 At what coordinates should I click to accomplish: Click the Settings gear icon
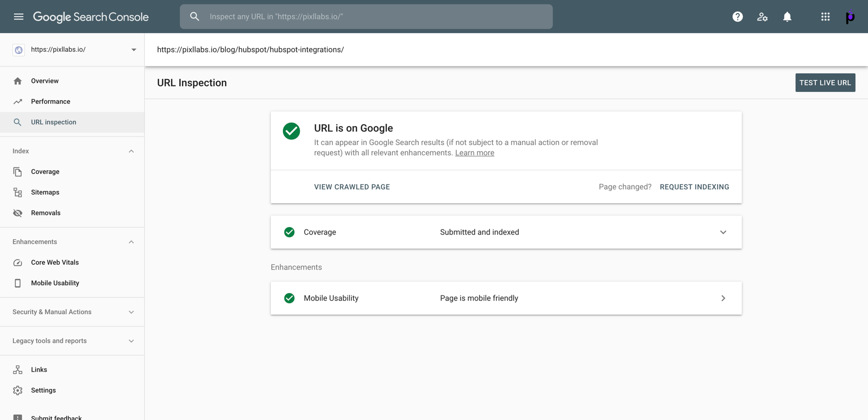click(18, 390)
